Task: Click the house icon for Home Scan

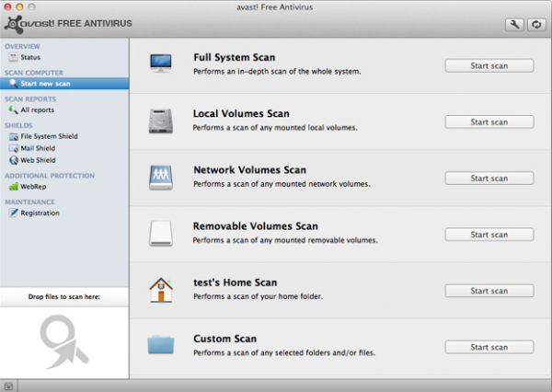Action: click(161, 290)
